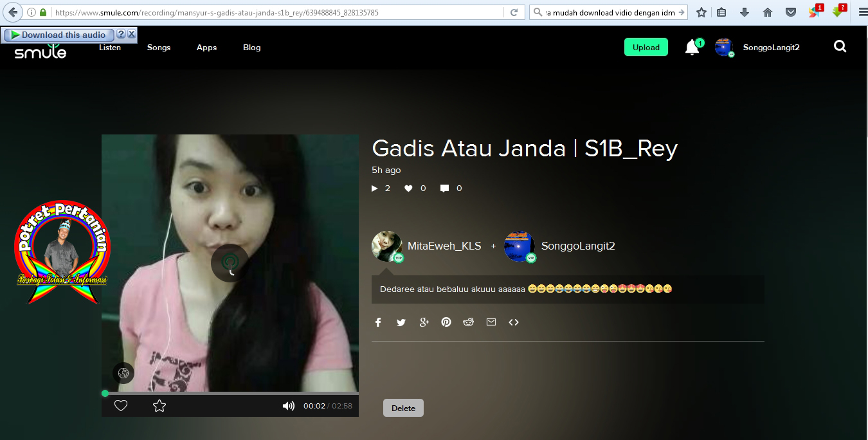This screenshot has width=868, height=440.
Task: Open SonggoLangit2 account menu
Action: [x=771, y=46]
